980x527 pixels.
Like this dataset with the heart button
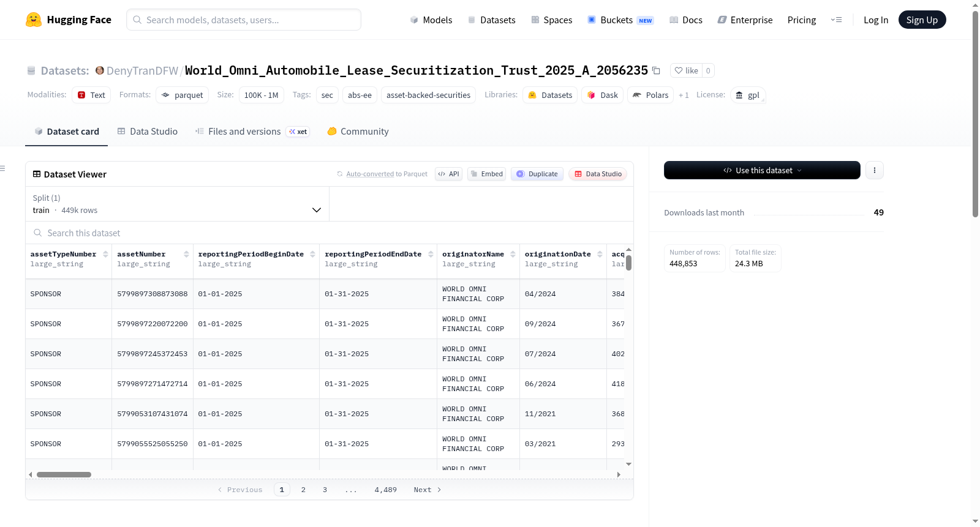pyautogui.click(x=686, y=70)
